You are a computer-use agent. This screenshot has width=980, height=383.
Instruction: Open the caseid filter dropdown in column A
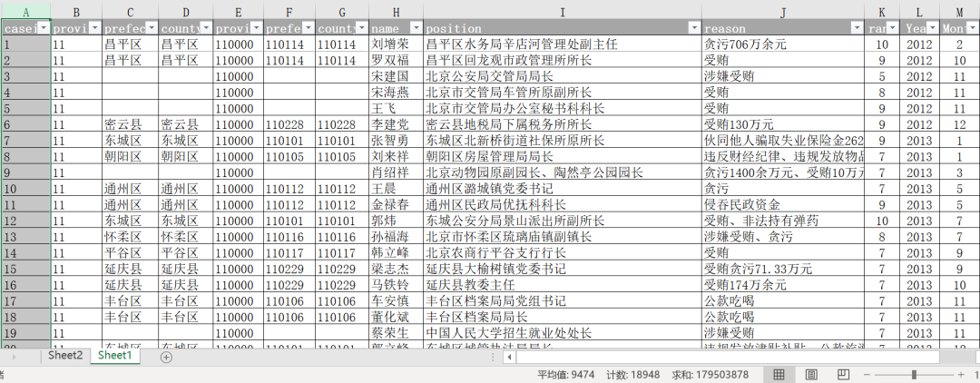click(44, 28)
